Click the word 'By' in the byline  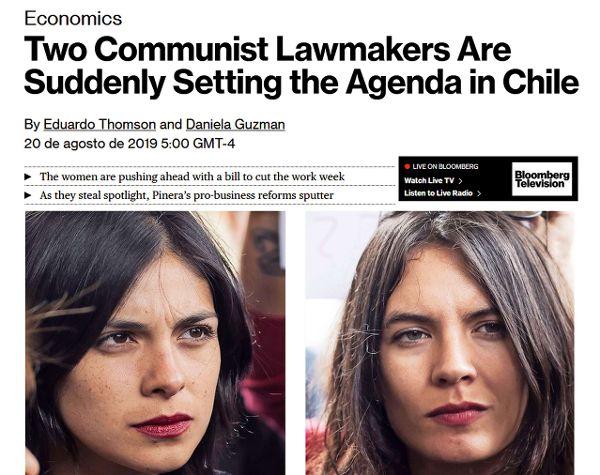pos(32,125)
